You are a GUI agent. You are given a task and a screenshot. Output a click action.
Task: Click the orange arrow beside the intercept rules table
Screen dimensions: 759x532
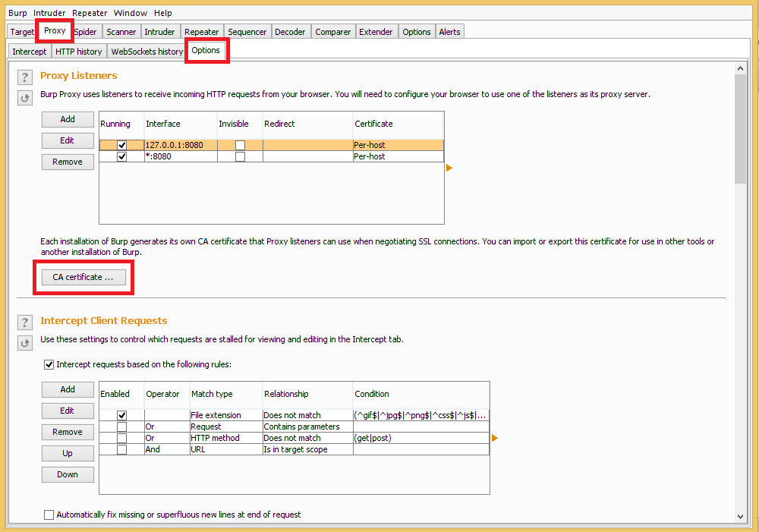click(494, 438)
